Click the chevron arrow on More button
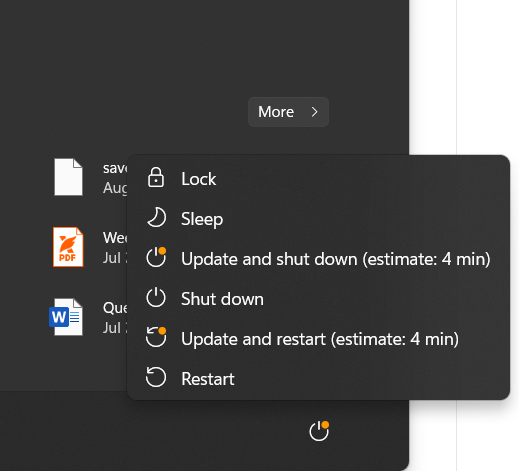519x471 pixels. coord(314,112)
